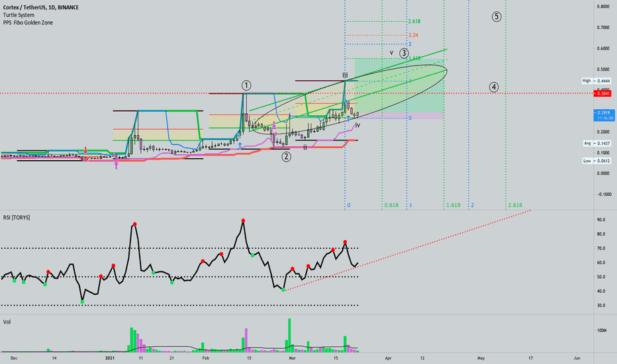Click the RSI [TORYS] pane label
Image resolution: width=617 pixels, height=364 pixels.
[x=17, y=217]
